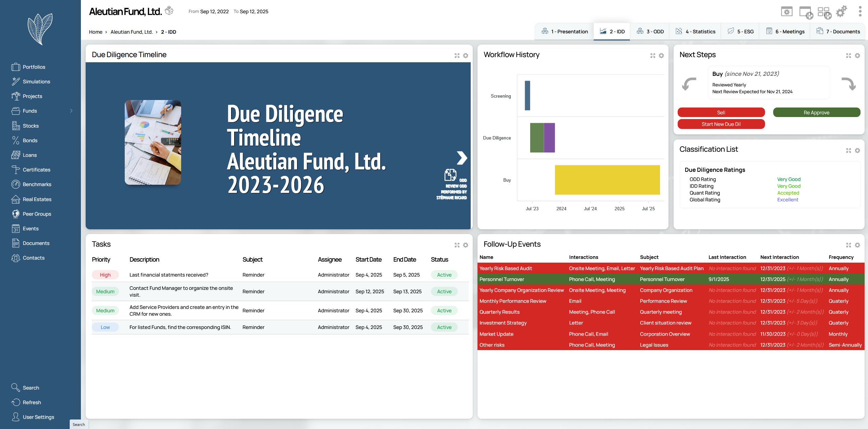Advance the timeline with the right chevron
This screenshot has width=868, height=429.
[x=462, y=158]
